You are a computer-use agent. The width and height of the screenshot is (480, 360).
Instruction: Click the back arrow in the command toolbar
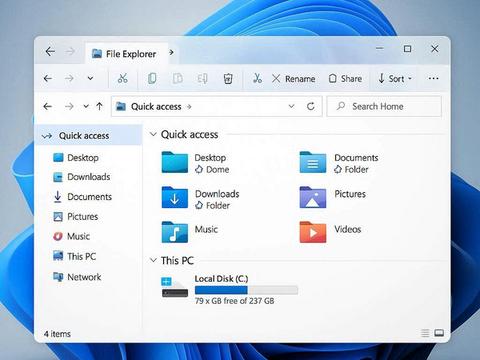coord(48,79)
